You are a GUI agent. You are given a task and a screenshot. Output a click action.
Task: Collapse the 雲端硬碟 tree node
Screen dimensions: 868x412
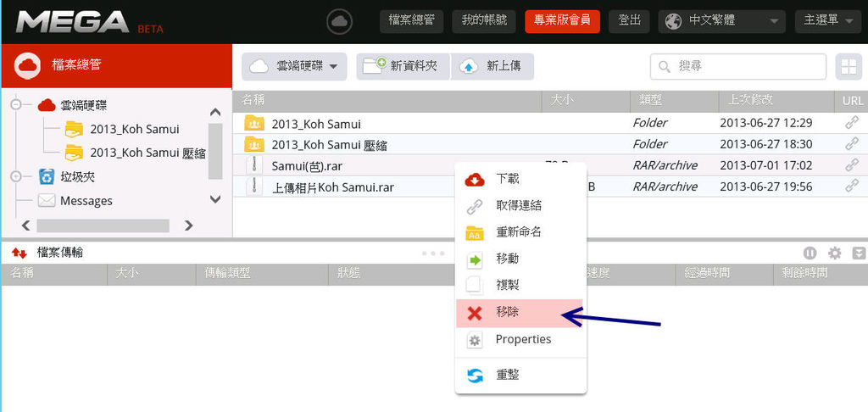coord(16,104)
